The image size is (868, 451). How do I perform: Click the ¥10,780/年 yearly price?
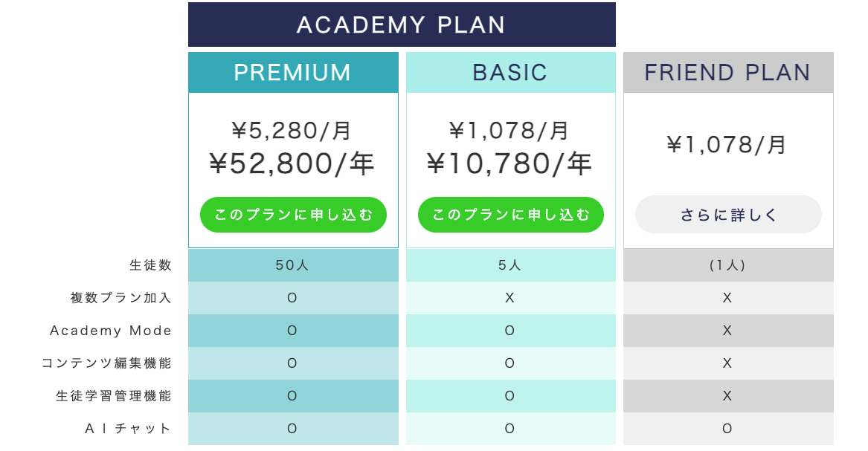click(x=510, y=164)
